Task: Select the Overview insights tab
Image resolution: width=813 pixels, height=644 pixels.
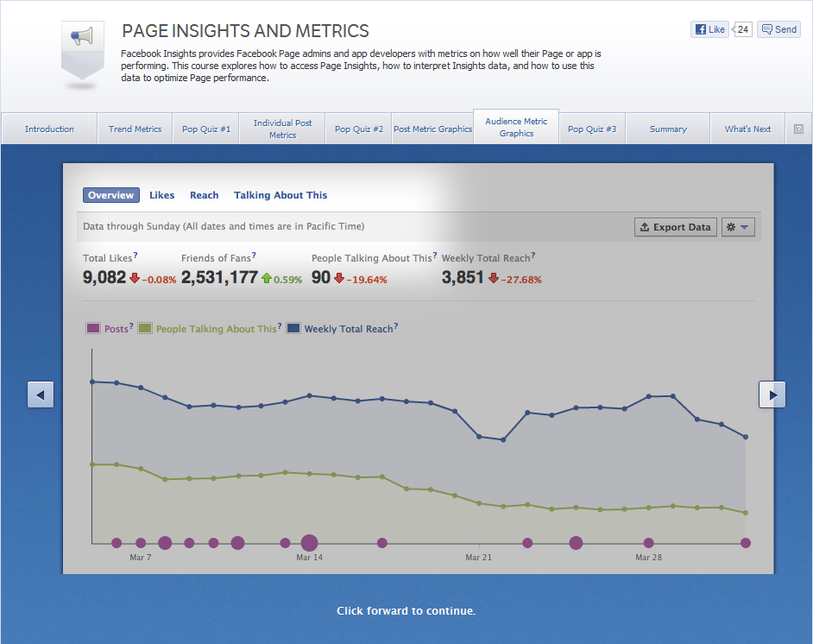Action: [111, 195]
